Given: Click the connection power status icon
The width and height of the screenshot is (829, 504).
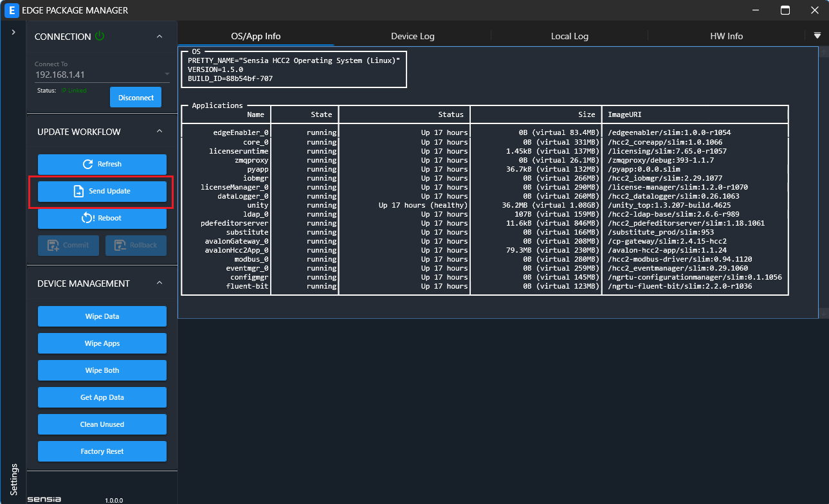Looking at the screenshot, I should coord(100,37).
